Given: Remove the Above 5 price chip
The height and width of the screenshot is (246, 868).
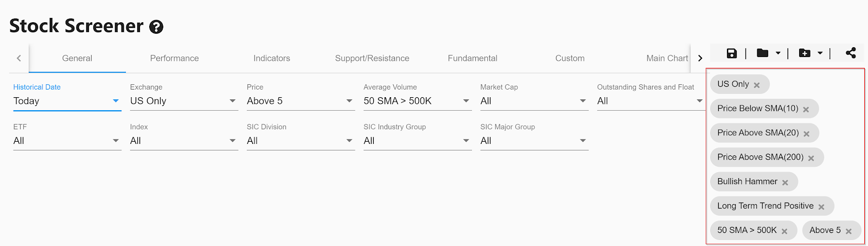Looking at the screenshot, I should point(848,231).
